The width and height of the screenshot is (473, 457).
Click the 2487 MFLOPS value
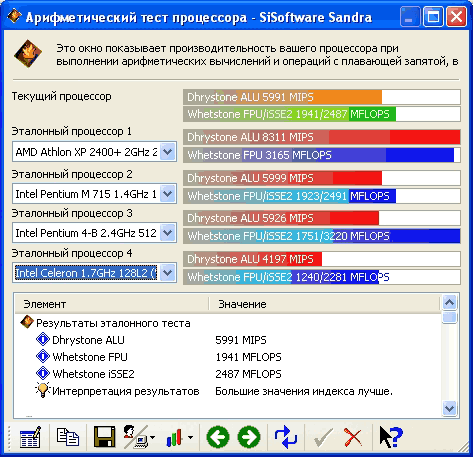[x=248, y=374]
